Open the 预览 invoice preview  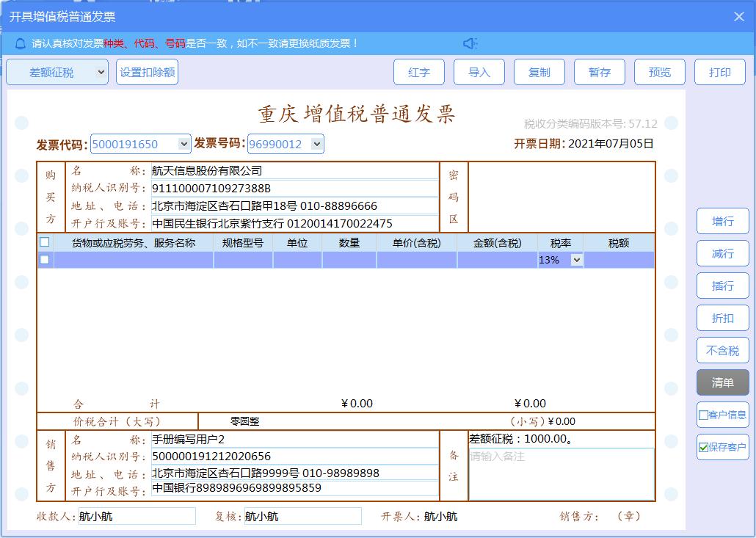click(660, 72)
